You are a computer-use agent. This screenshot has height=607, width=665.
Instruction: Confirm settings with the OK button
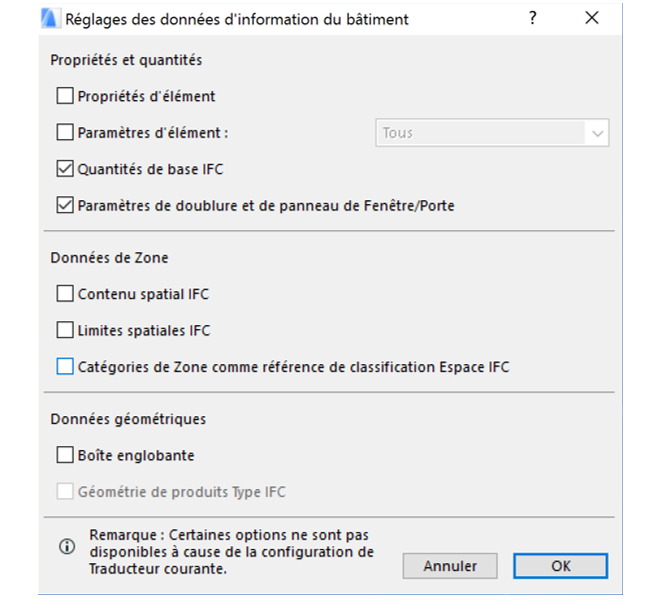point(561,566)
